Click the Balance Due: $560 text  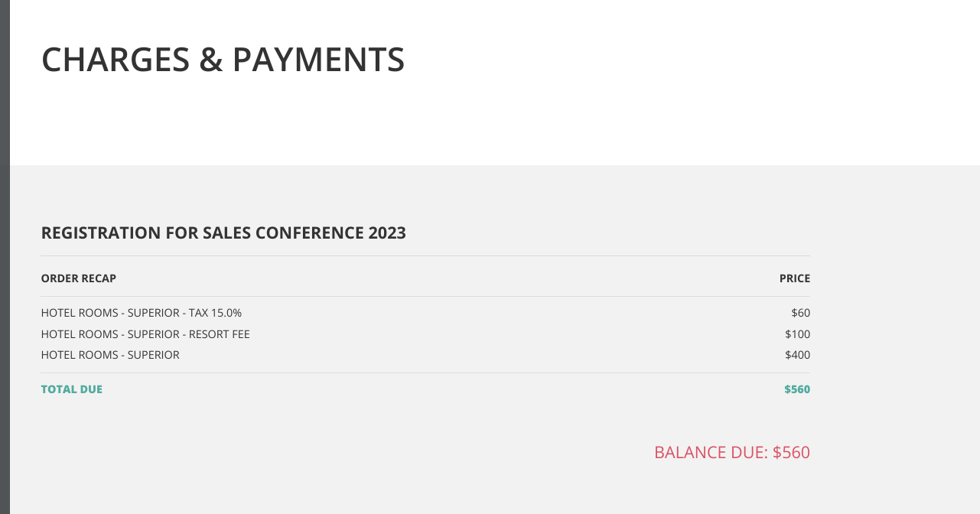tap(732, 452)
